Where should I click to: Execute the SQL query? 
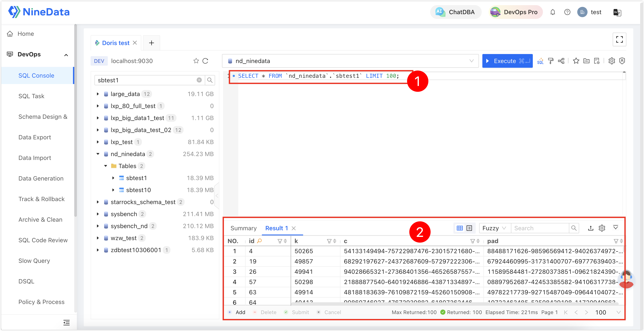coord(507,61)
